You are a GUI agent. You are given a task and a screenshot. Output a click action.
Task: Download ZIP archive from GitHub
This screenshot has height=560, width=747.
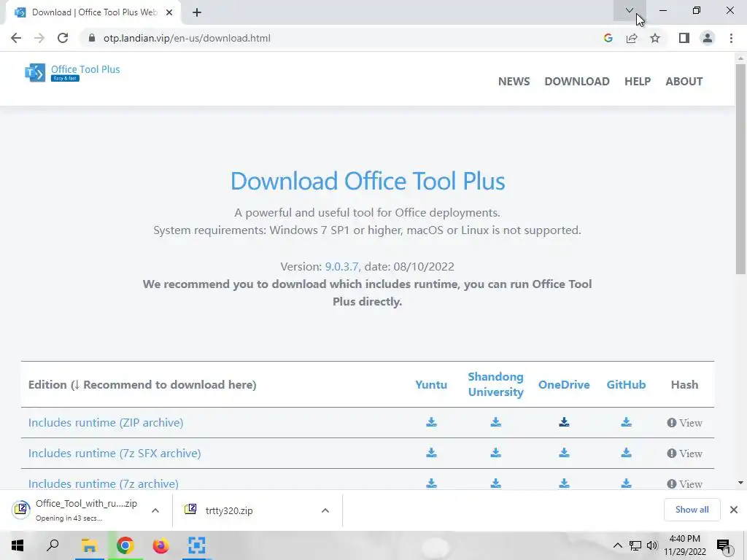pos(626,422)
